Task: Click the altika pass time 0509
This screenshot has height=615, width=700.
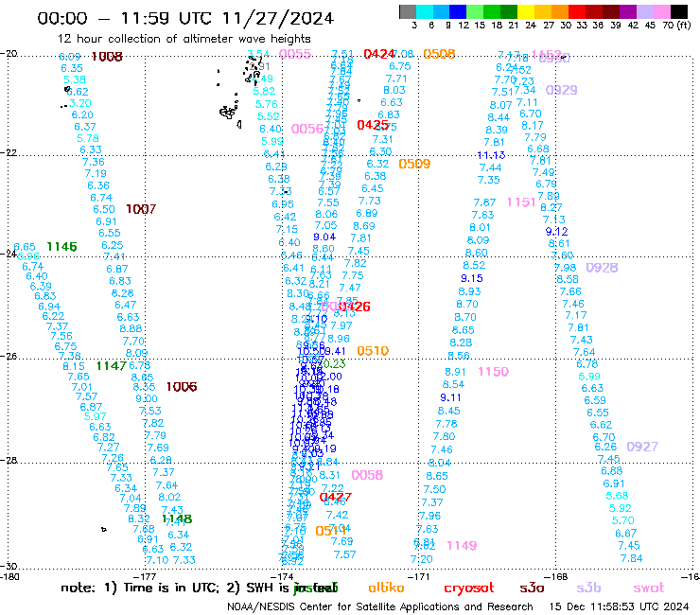Action: coord(414,164)
